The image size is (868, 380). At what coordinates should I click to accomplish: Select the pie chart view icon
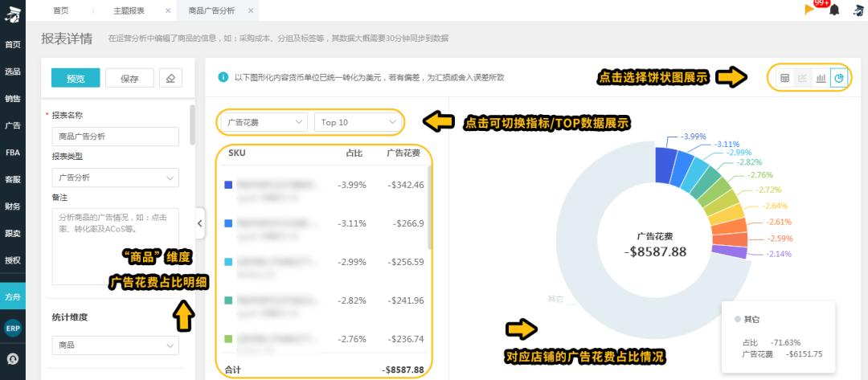tap(838, 78)
